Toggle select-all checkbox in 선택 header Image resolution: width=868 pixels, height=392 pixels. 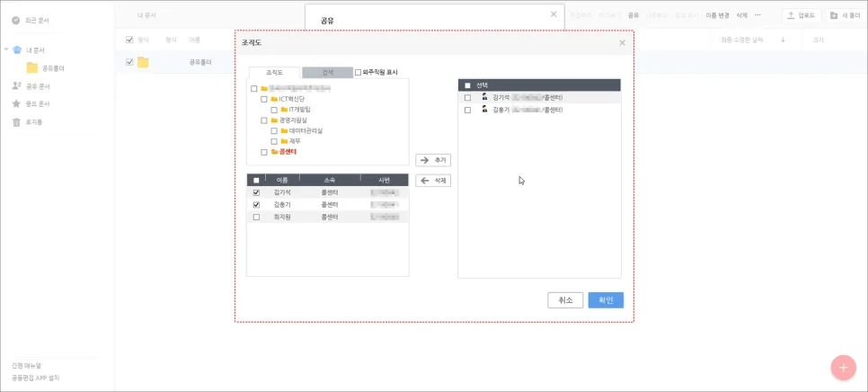[468, 85]
